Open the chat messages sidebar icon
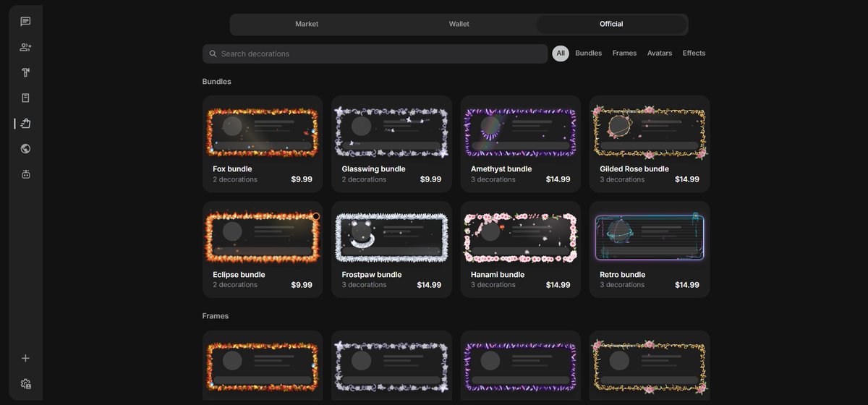The height and width of the screenshot is (405, 868). coord(25,22)
